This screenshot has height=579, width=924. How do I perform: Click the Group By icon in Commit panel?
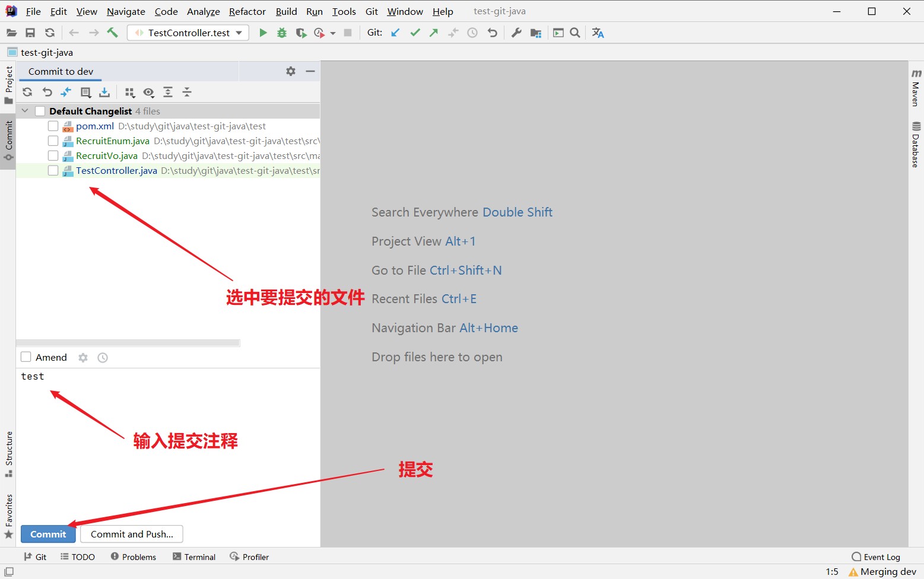click(130, 92)
